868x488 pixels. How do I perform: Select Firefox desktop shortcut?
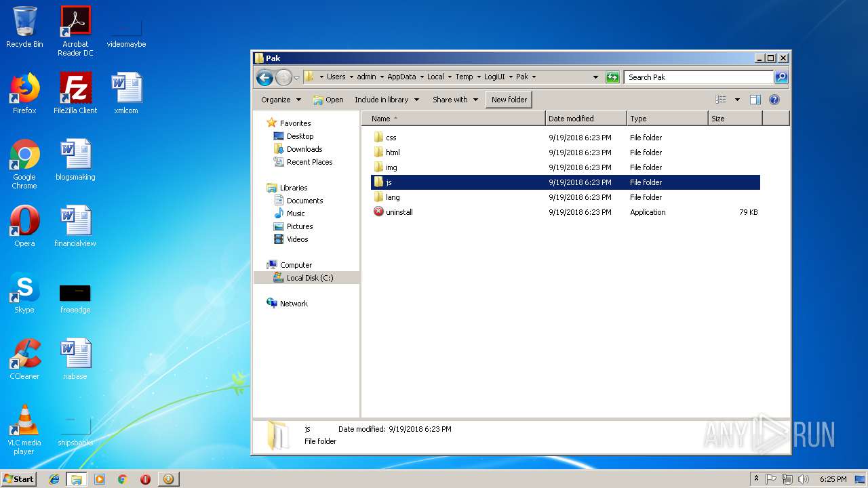[x=24, y=94]
